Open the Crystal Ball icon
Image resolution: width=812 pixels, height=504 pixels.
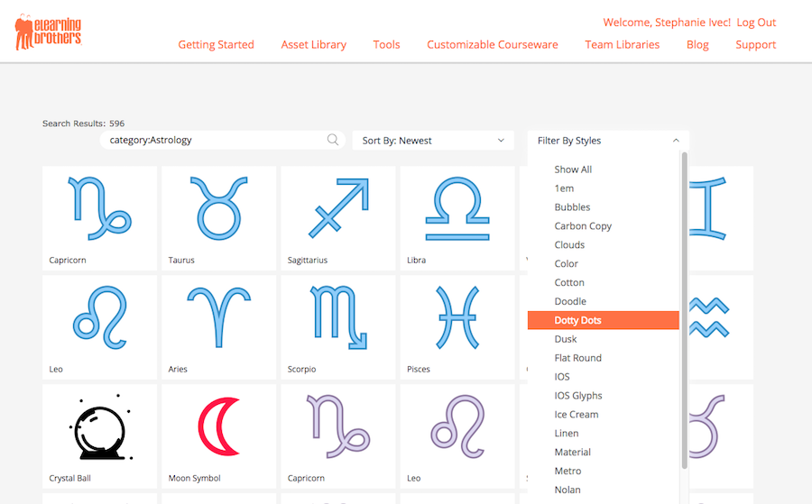tap(99, 427)
